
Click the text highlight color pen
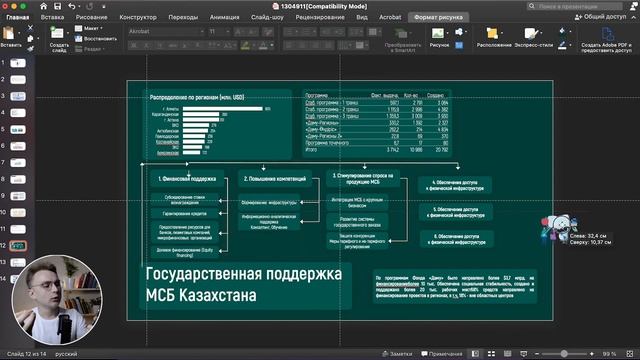coord(245,45)
